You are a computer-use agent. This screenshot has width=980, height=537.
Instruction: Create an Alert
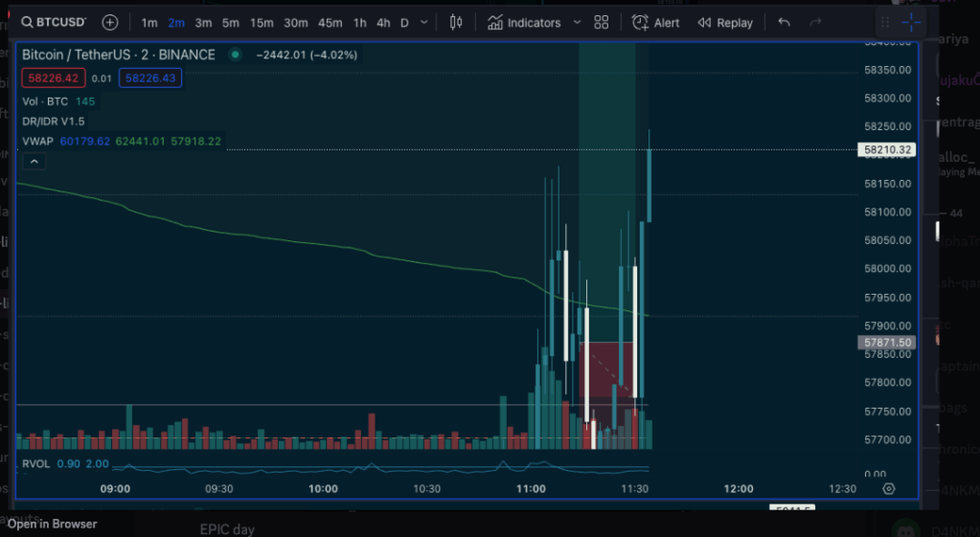(656, 22)
